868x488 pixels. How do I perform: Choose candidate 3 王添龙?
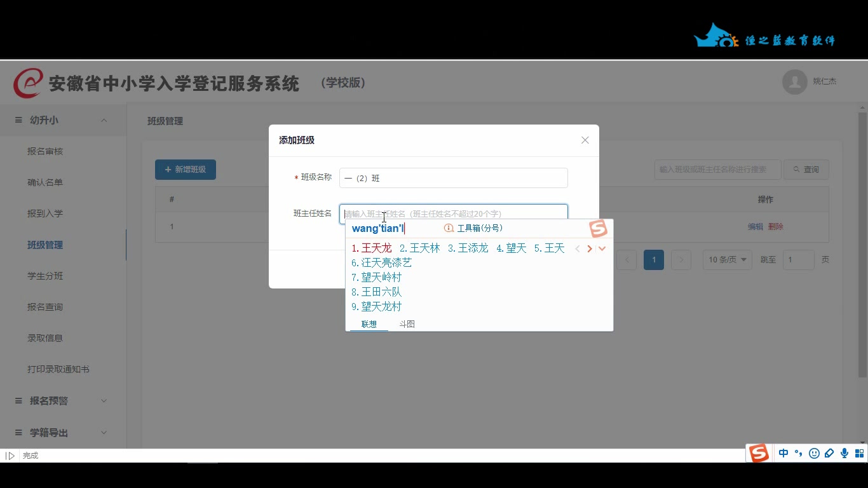(468, 248)
